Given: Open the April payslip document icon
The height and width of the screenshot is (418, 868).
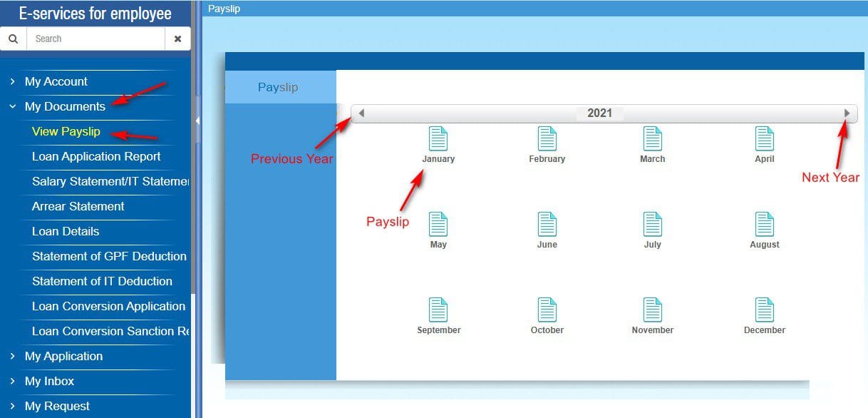Looking at the screenshot, I should pyautogui.click(x=765, y=138).
